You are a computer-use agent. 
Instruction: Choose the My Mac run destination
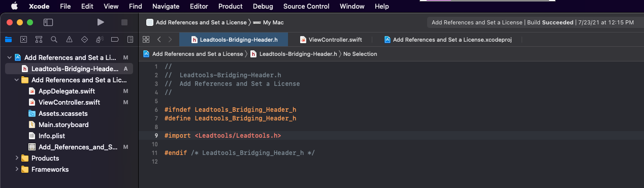269,22
